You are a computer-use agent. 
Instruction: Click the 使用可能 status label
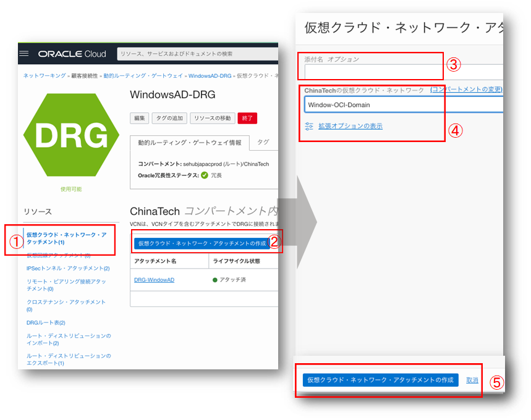click(x=71, y=189)
